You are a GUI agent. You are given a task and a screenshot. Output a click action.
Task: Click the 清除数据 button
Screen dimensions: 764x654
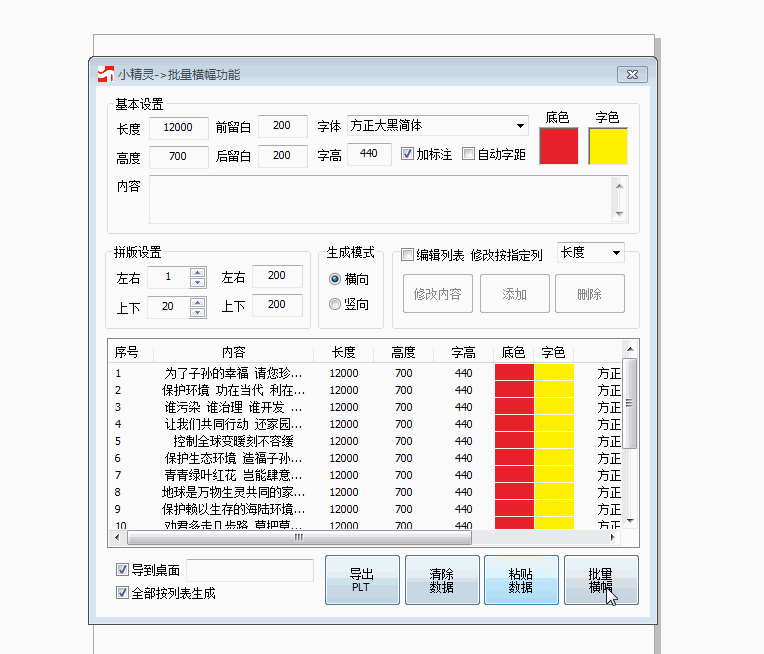[442, 580]
